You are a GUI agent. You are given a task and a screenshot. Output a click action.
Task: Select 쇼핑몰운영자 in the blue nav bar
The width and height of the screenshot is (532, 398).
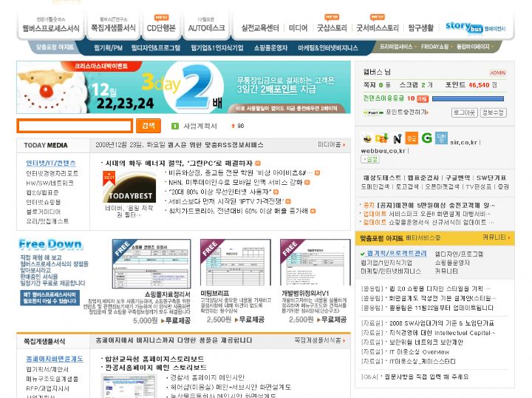270,48
